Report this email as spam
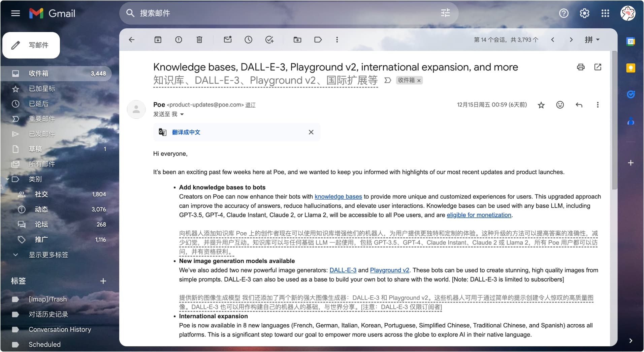This screenshot has width=644, height=352. 179,40
